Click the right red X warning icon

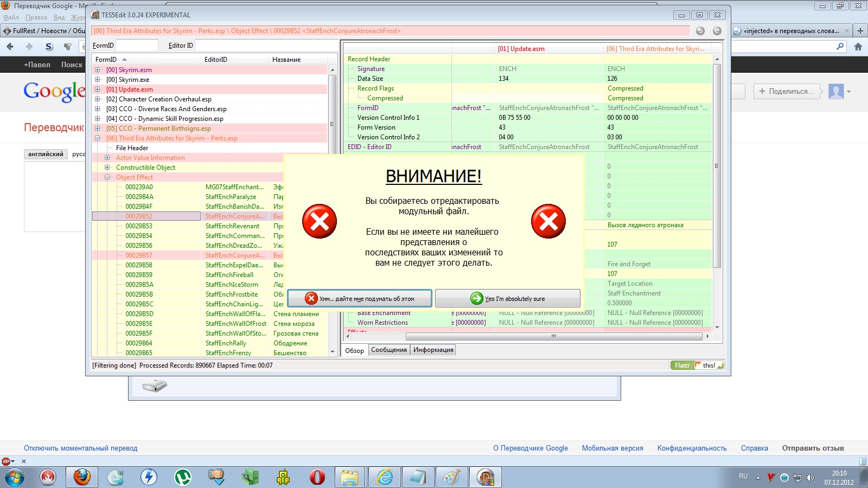(x=548, y=221)
